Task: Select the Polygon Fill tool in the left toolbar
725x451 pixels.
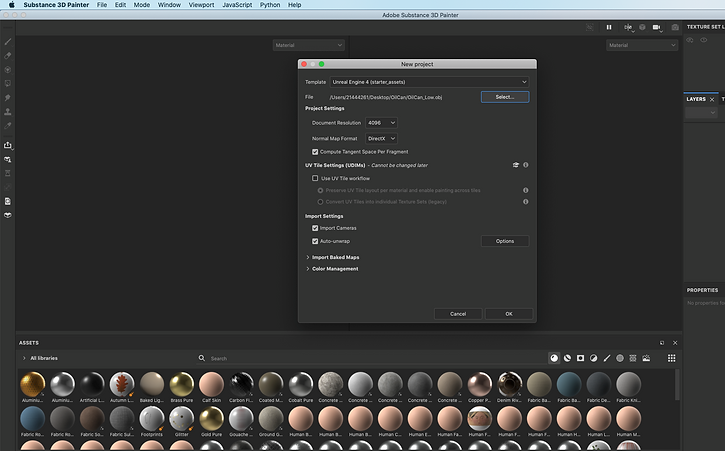Action: tap(7, 84)
